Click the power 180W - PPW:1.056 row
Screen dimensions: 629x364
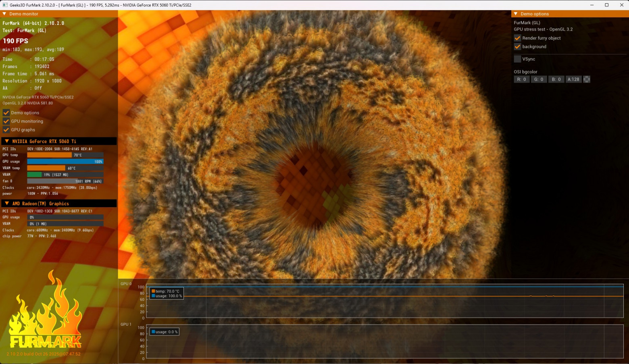pyautogui.click(x=30, y=193)
